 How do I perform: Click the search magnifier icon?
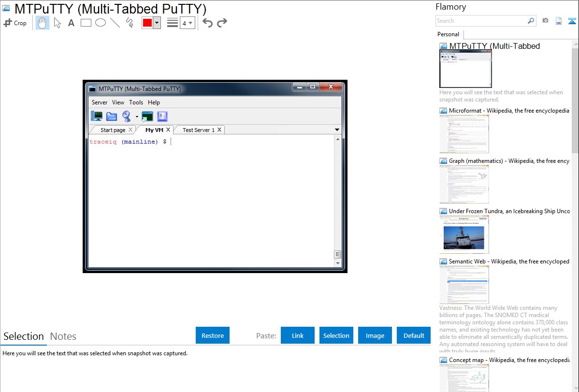(531, 21)
